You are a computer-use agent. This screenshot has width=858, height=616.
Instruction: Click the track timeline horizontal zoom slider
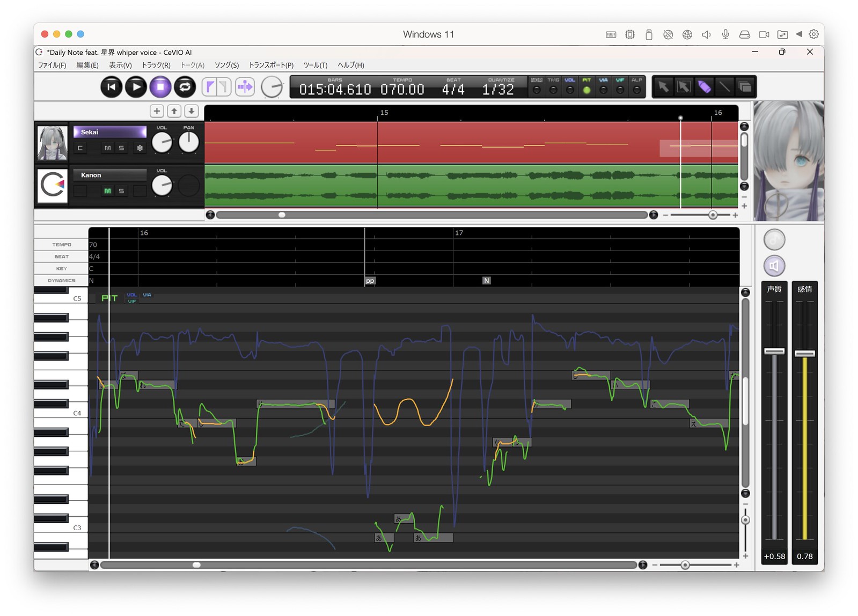[x=713, y=215]
